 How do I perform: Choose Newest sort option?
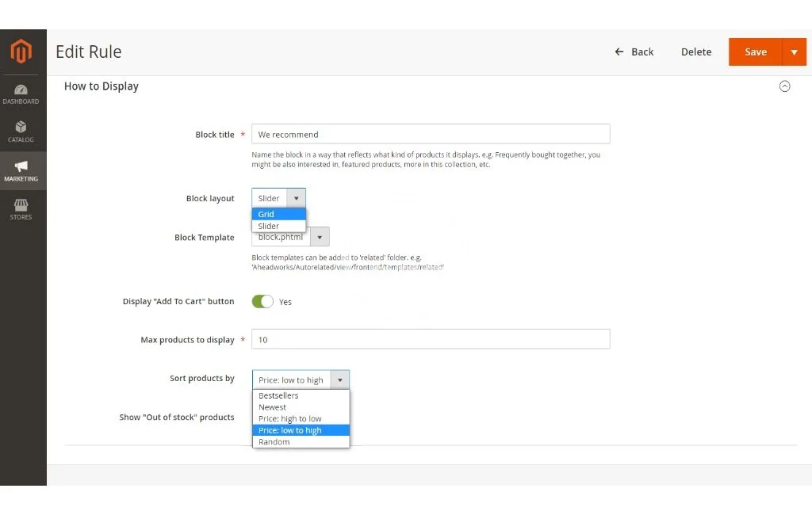pyautogui.click(x=301, y=407)
